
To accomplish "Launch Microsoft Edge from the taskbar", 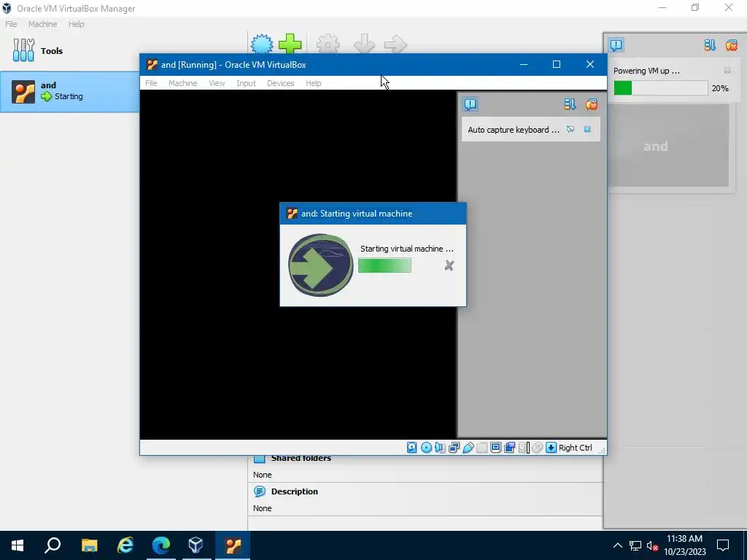I will coord(161,545).
